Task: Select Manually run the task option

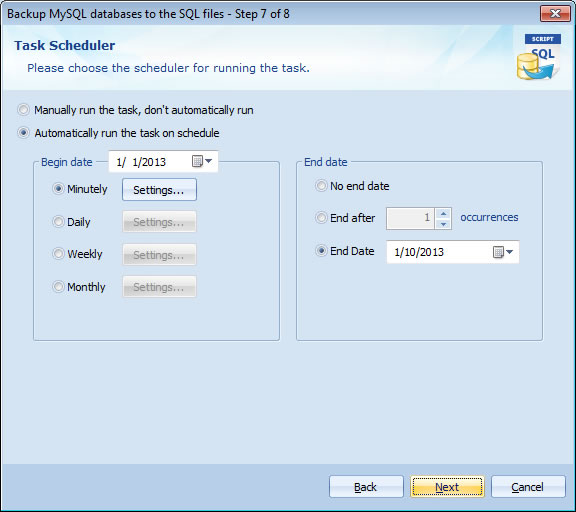Action: tap(24, 110)
